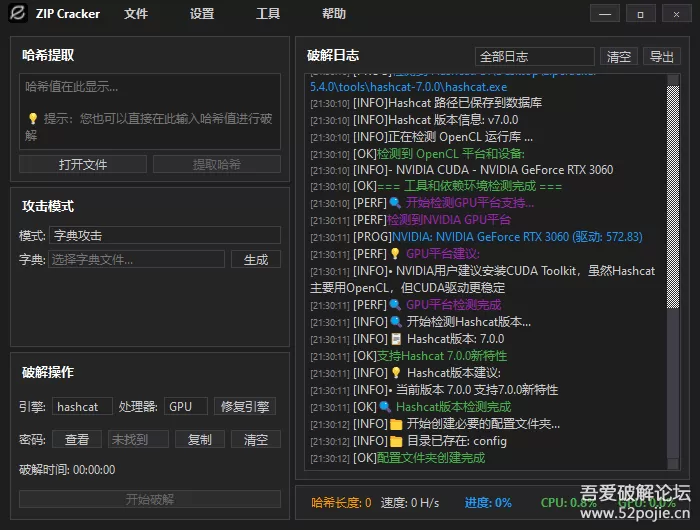Maximize the ZIP Cracker window

pyautogui.click(x=641, y=13)
